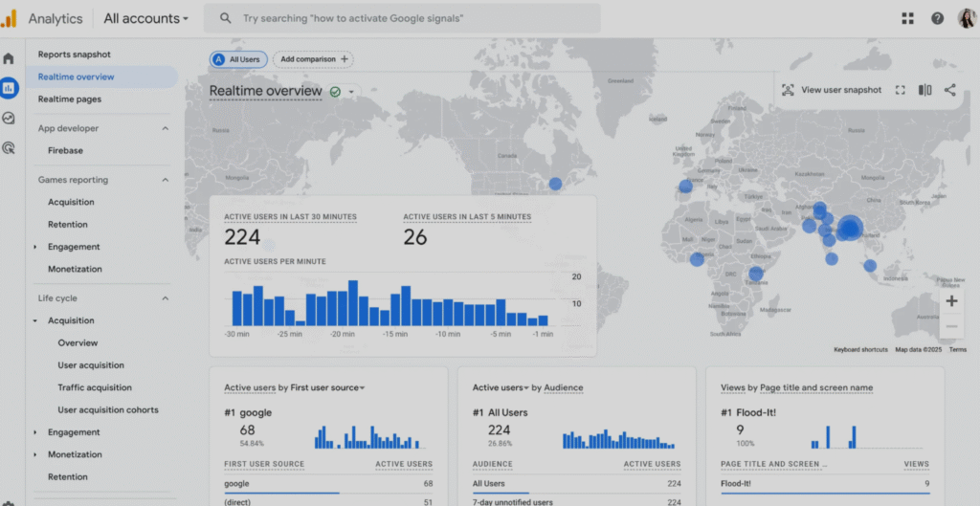This screenshot has height=506, width=980.
Task: Open the Explore icon in left rail
Action: point(9,118)
